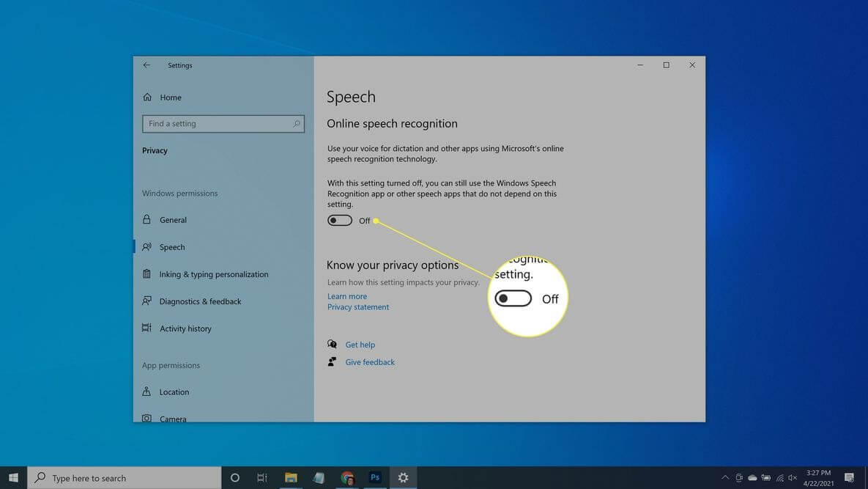
Task: Click the back arrow in Settings
Action: pos(146,65)
